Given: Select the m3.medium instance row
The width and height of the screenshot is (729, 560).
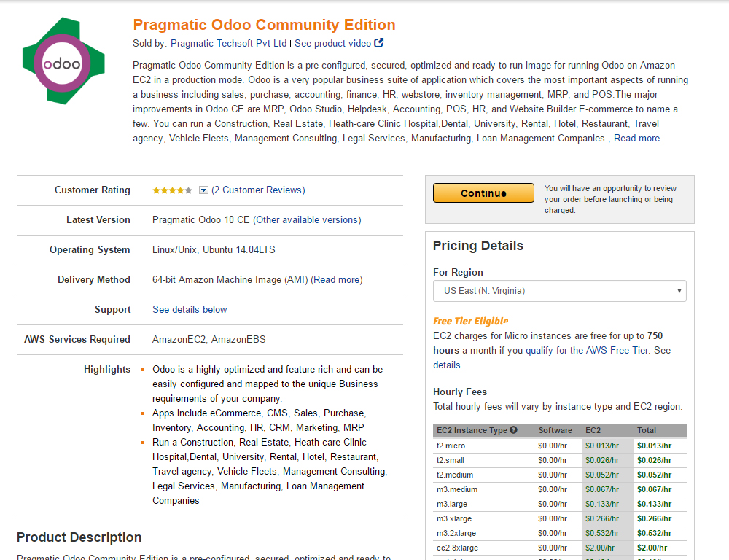Looking at the screenshot, I should coord(560,489).
